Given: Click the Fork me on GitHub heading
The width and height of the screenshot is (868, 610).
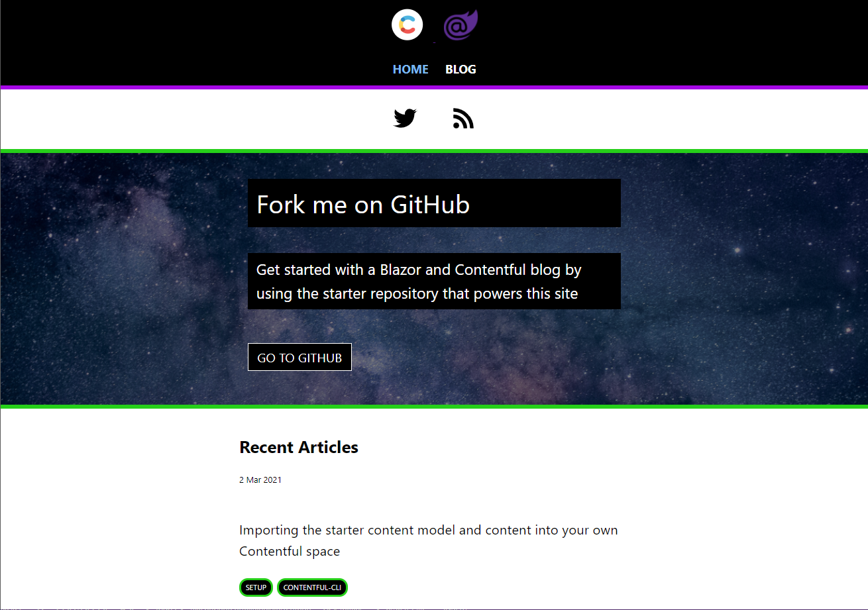Looking at the screenshot, I should tap(363, 205).
